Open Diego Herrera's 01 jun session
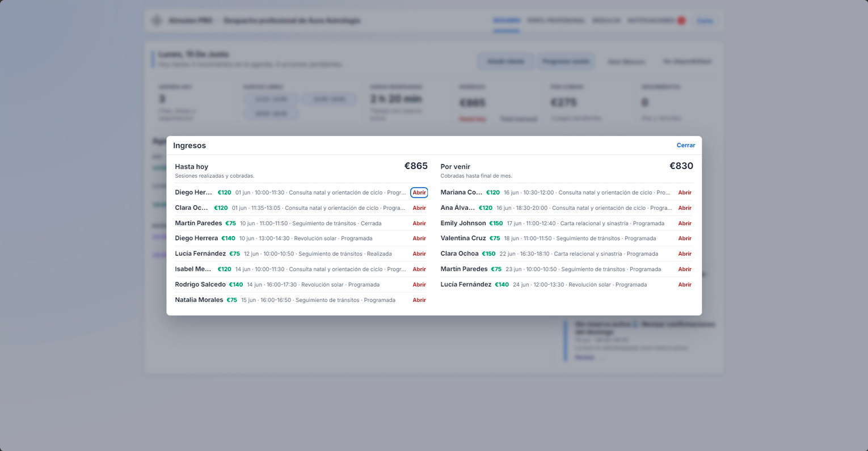 419,193
